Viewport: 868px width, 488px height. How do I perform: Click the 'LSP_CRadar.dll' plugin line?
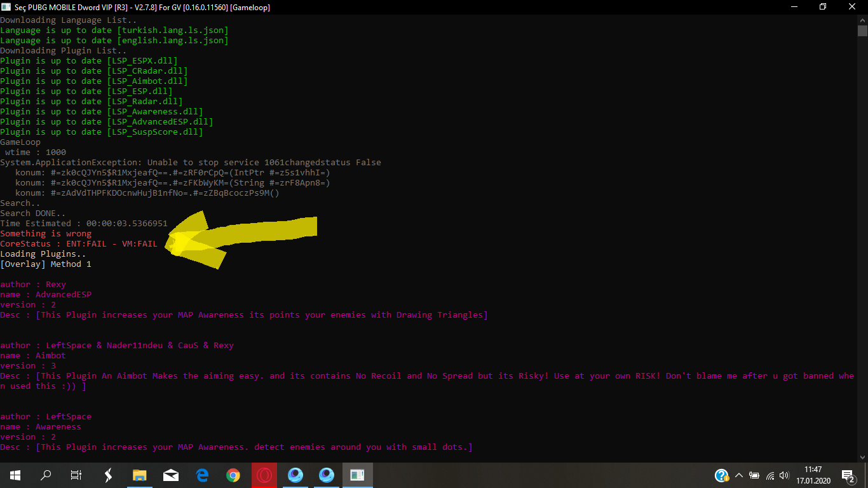tap(94, 71)
